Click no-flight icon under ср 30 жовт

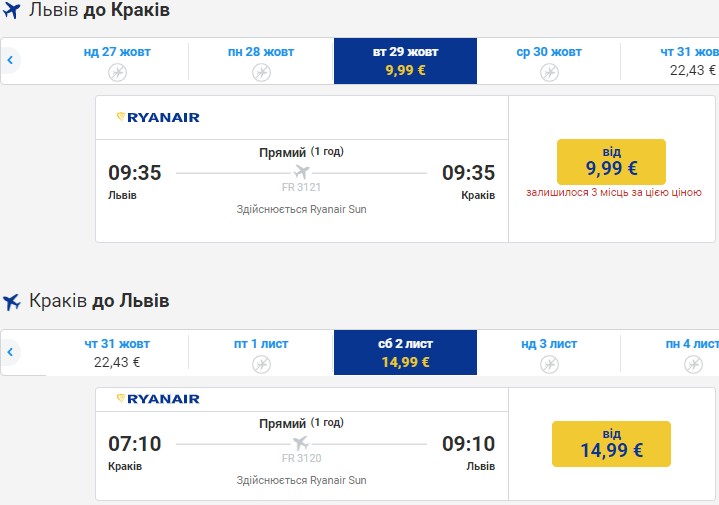[x=549, y=72]
